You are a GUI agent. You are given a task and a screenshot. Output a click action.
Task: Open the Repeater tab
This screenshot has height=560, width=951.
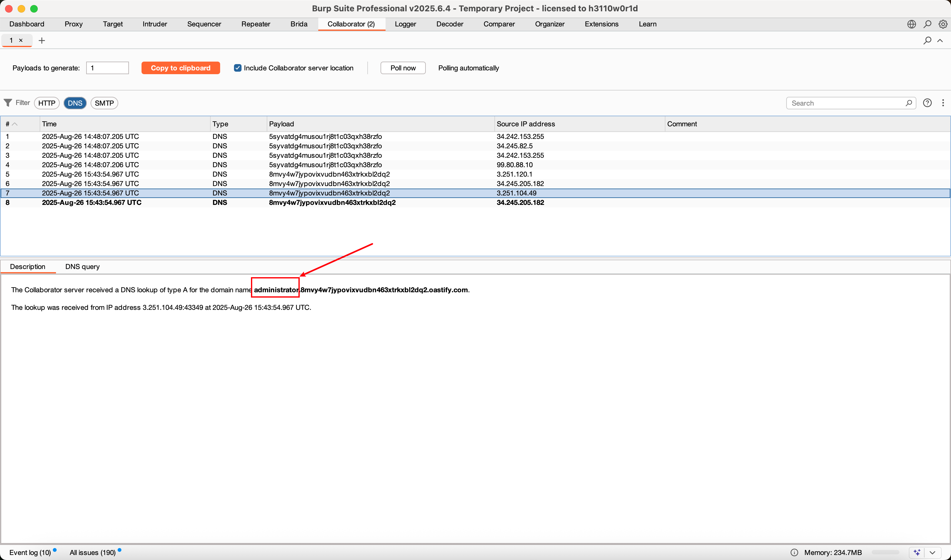click(x=256, y=24)
